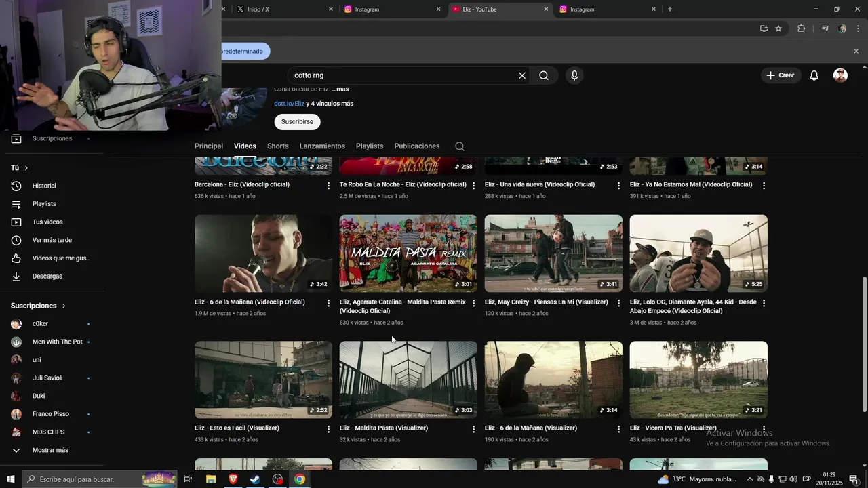Screen dimensions: 868x488
Task: Click the page vertical scrollbar
Action: [864, 344]
